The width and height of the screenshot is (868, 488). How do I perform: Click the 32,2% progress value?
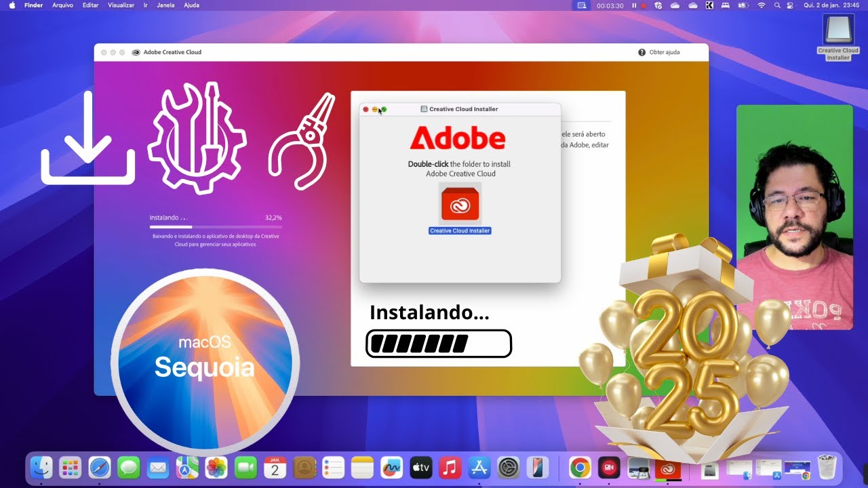click(273, 218)
